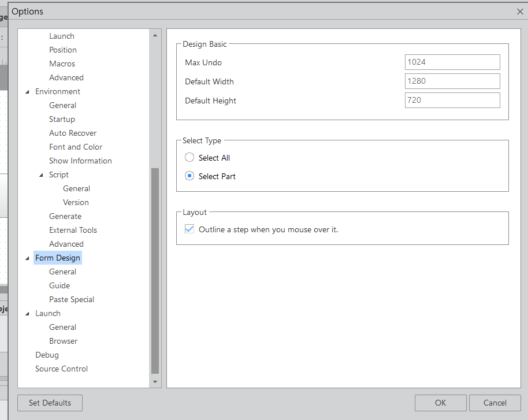The width and height of the screenshot is (528, 420).
Task: Confirm with the OK button
Action: (x=440, y=403)
